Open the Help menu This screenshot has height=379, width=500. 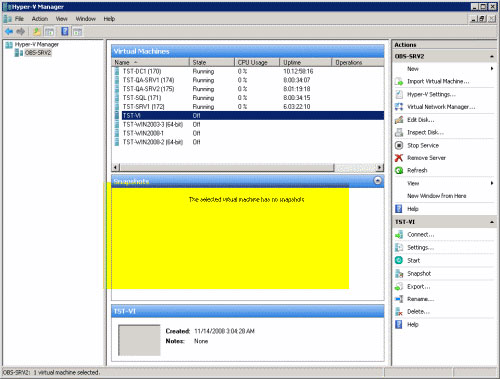click(109, 19)
